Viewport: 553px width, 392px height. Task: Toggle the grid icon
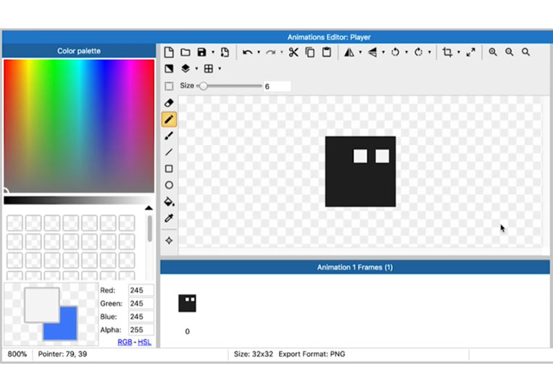pyautogui.click(x=209, y=69)
